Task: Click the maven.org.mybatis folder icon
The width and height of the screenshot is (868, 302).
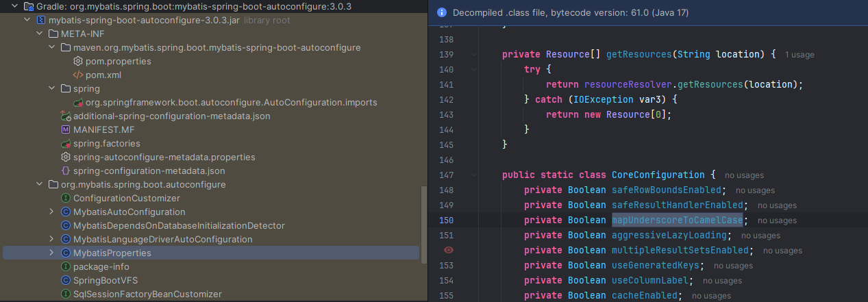Action: click(x=66, y=47)
